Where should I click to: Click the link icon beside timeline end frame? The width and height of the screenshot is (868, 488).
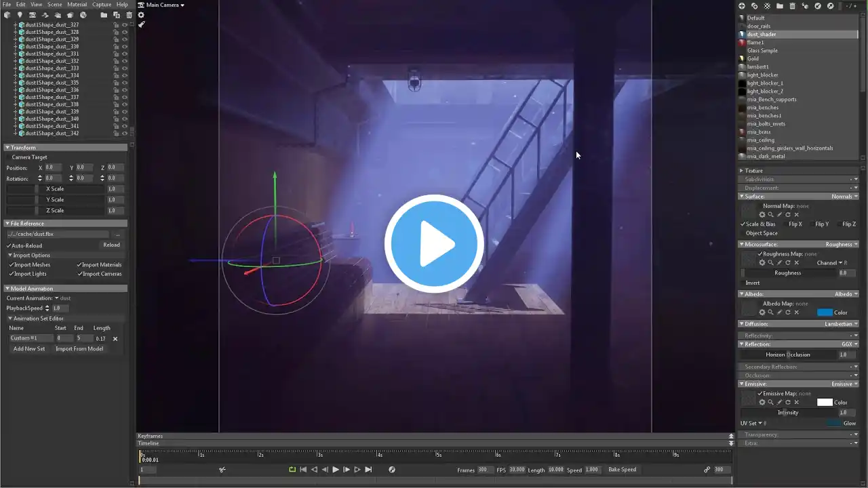point(707,470)
